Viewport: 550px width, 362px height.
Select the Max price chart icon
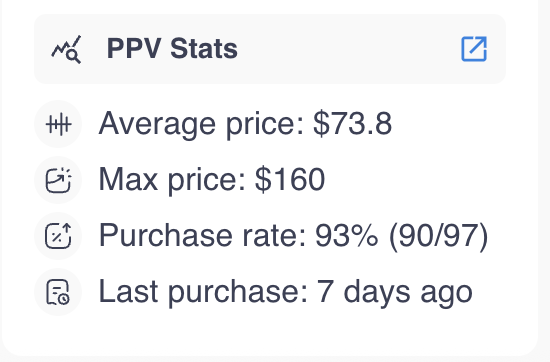point(58,180)
